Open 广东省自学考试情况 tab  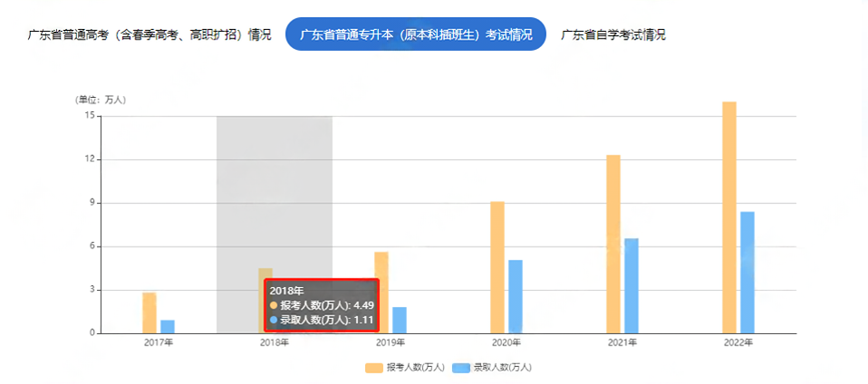click(612, 34)
